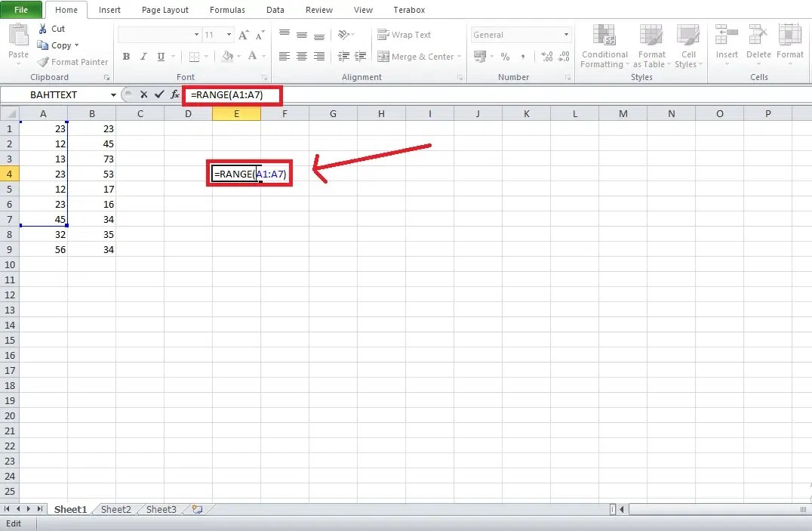
Task: Toggle bold formatting
Action: point(126,56)
